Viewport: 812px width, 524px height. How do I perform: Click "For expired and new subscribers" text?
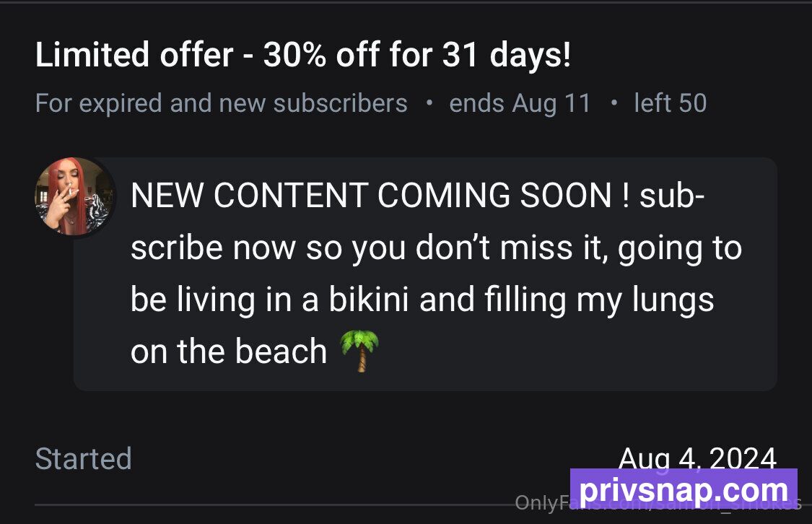(222, 103)
